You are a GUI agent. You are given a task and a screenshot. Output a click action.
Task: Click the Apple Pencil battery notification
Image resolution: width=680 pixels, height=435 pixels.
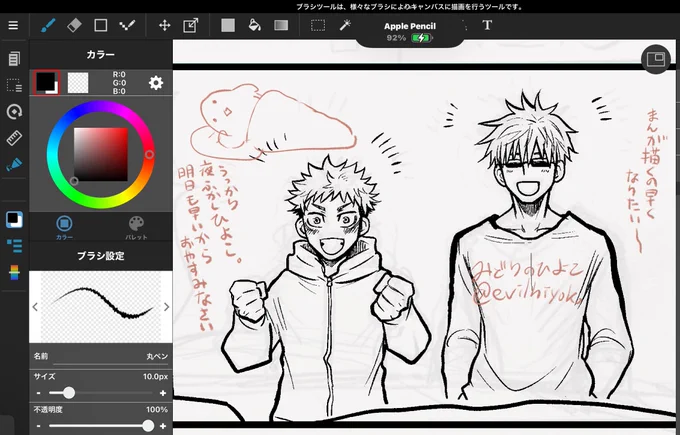pyautogui.click(x=410, y=32)
